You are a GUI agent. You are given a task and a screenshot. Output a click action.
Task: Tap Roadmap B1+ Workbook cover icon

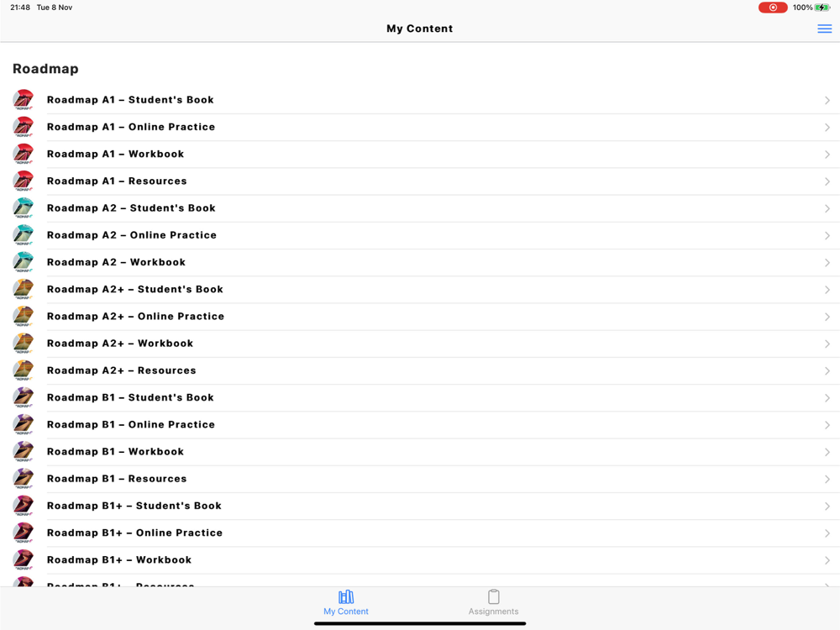point(23,559)
